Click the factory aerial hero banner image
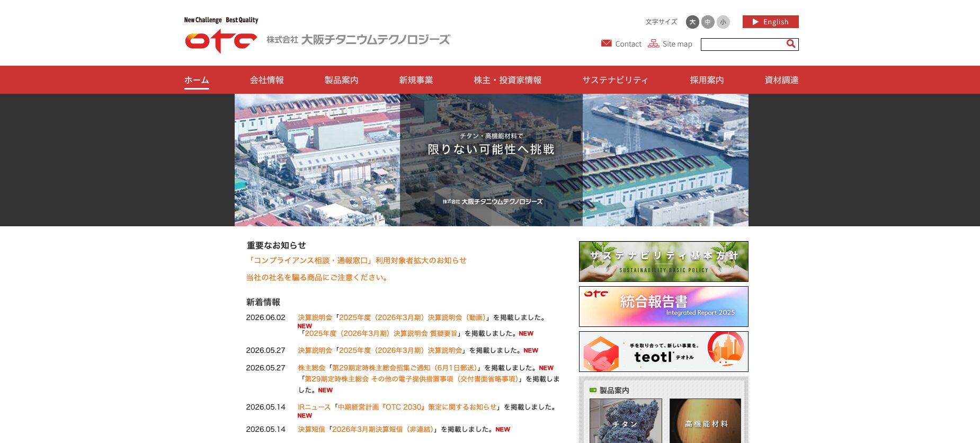The height and width of the screenshot is (443, 980). [492, 160]
